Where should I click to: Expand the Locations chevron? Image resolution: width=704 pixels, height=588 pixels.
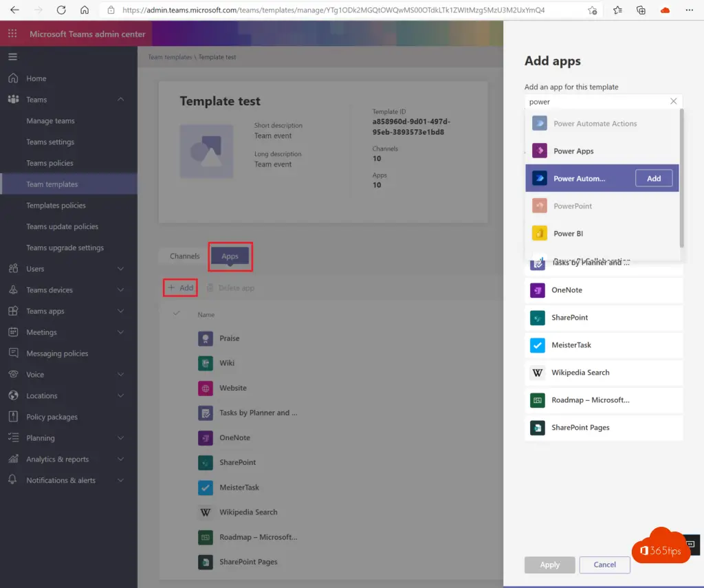(x=120, y=395)
